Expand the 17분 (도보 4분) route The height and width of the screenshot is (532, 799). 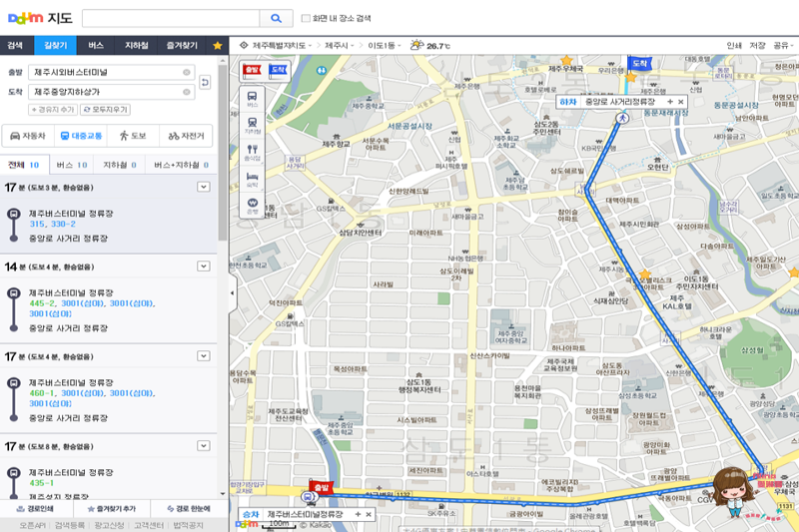click(x=204, y=356)
